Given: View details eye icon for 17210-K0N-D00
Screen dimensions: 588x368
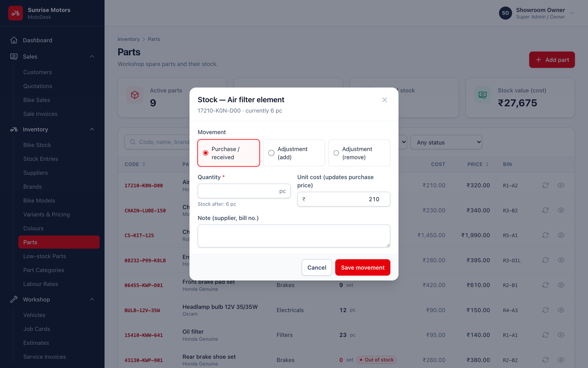Looking at the screenshot, I should [561, 185].
